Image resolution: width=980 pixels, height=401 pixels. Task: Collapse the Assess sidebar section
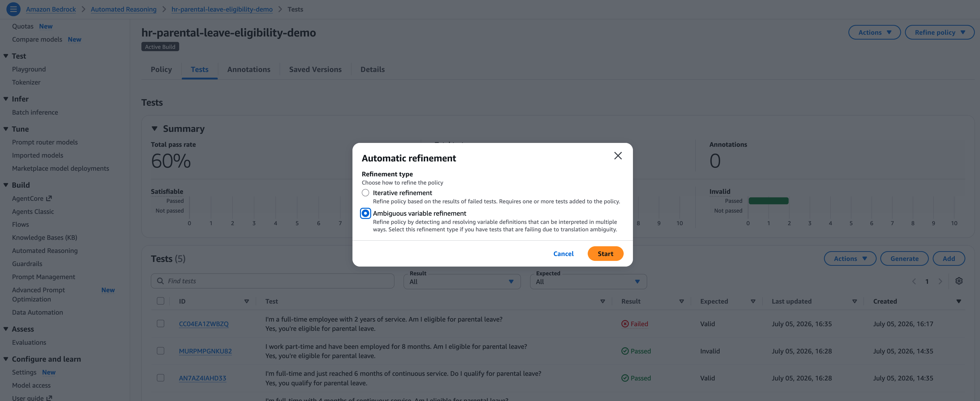point(6,329)
